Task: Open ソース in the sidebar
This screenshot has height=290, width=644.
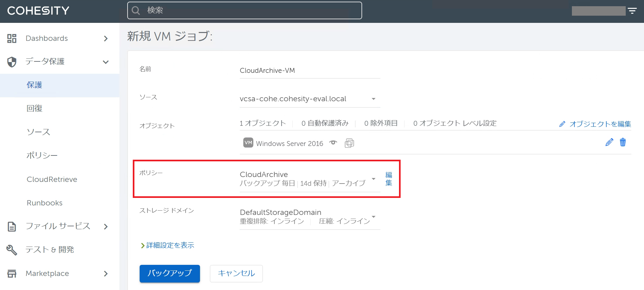Action: pyautogui.click(x=38, y=132)
